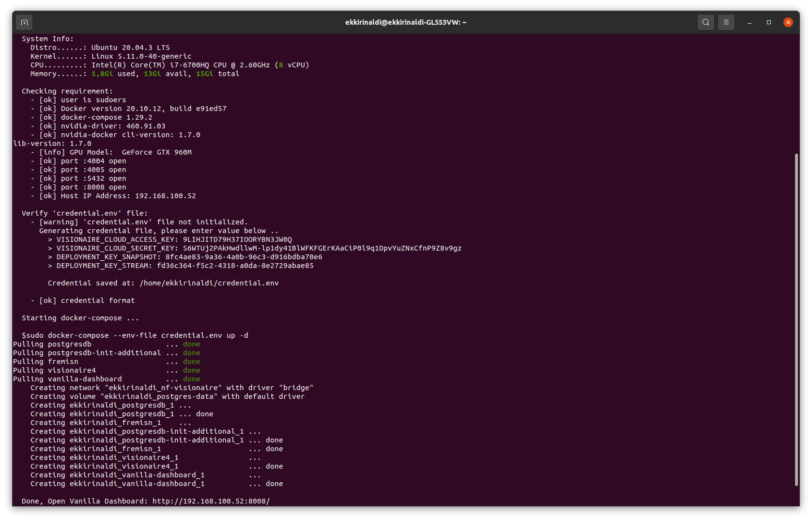The width and height of the screenshot is (812, 520).
Task: Click the 'port :5432 open' line
Action: pyautogui.click(x=78, y=178)
